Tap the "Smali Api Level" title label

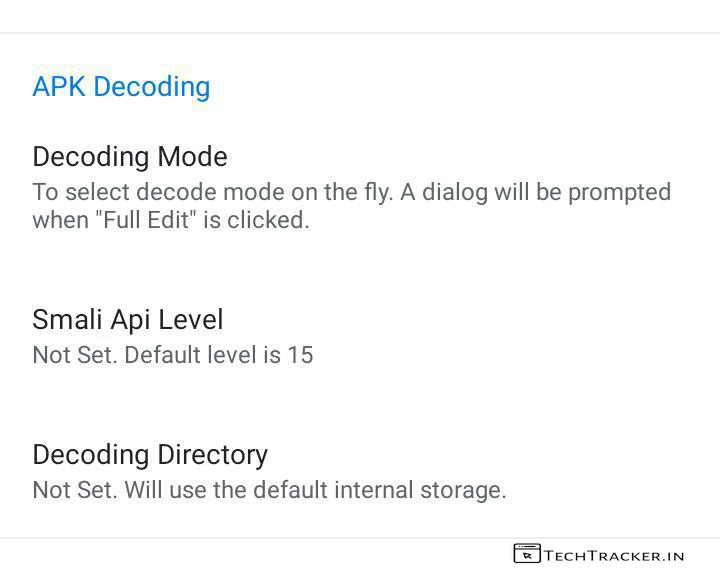coord(128,320)
